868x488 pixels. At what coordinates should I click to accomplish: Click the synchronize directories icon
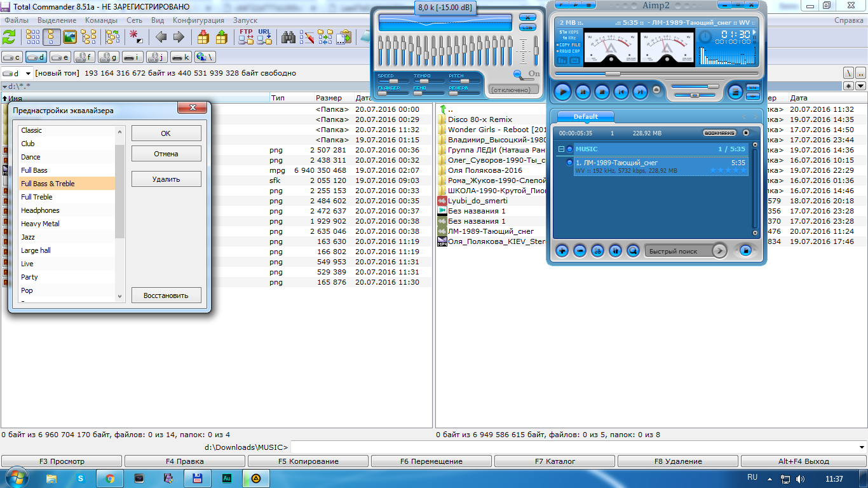click(x=325, y=37)
